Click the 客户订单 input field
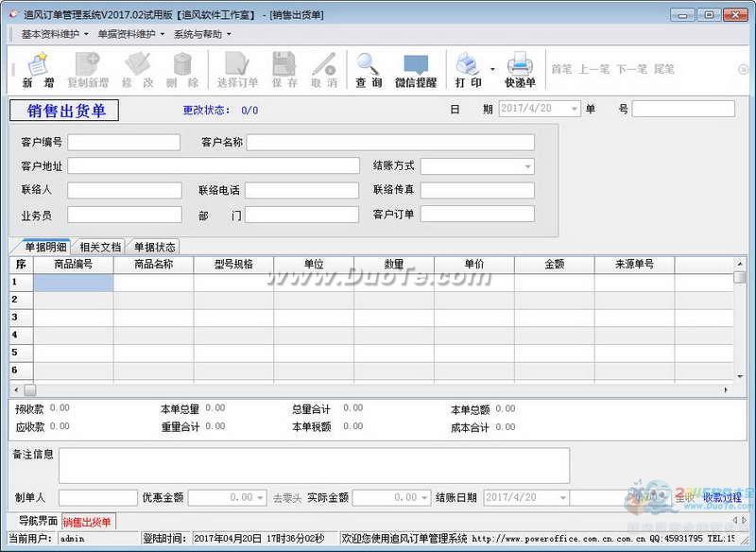The image size is (756, 552). pos(478,214)
